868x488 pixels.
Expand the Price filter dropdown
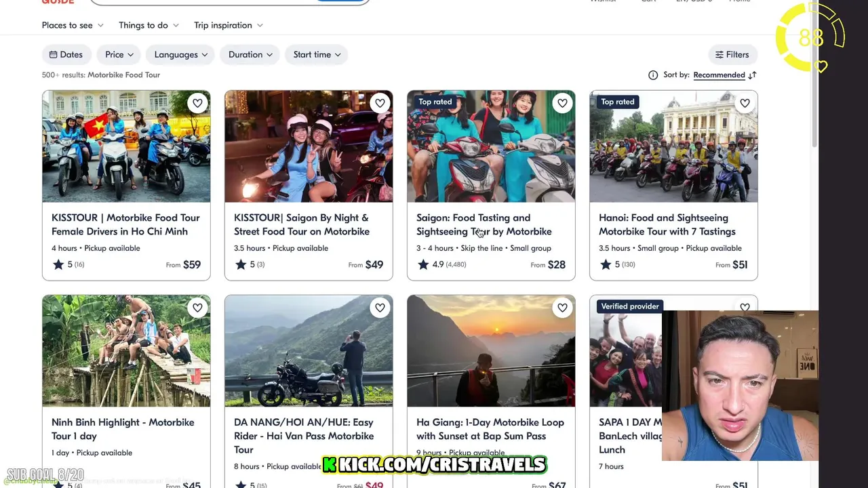click(119, 55)
